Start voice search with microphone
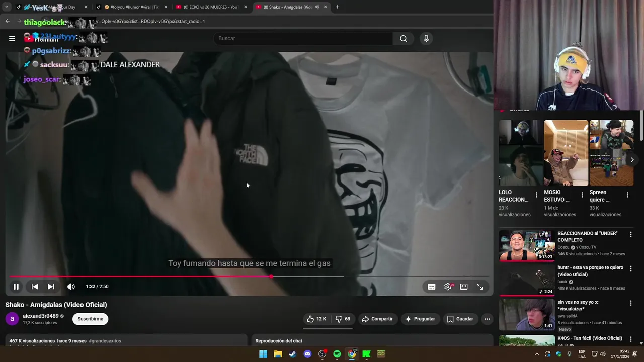The width and height of the screenshot is (644, 362). [x=426, y=38]
